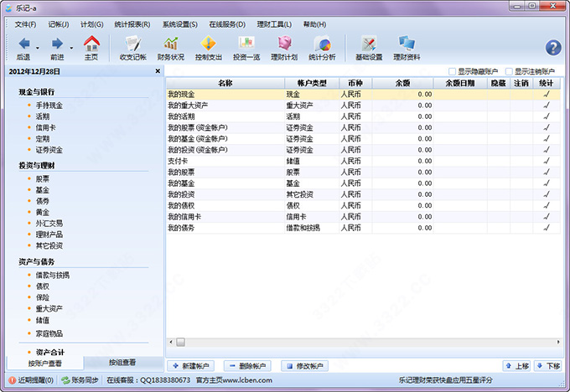Enable the 显示隐藏帐户 checkbox

453,72
